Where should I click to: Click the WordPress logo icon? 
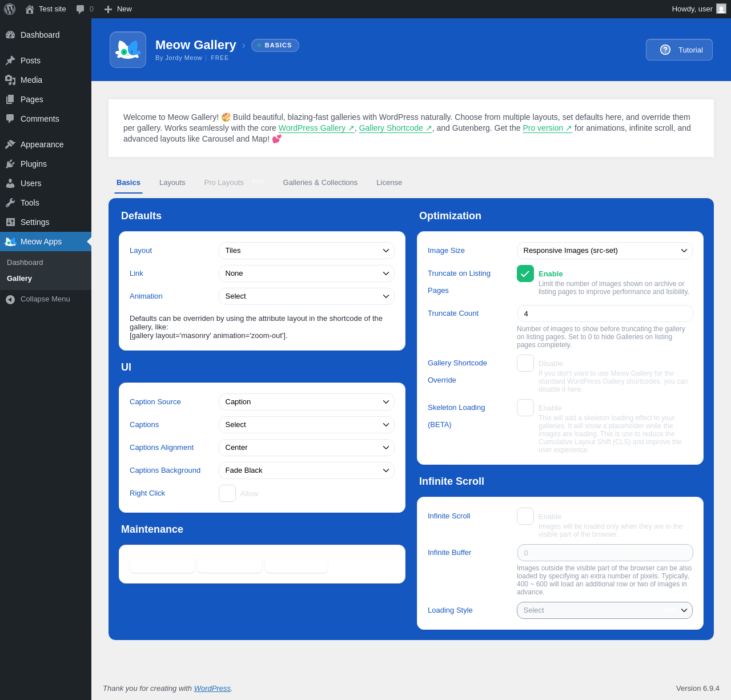[x=10, y=9]
